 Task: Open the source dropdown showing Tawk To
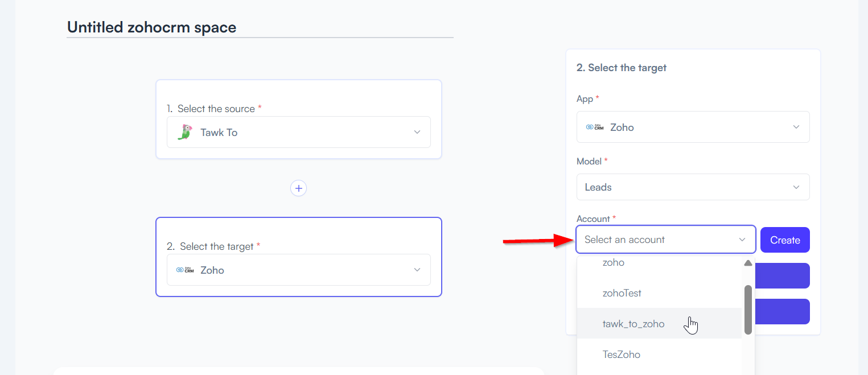coord(299,132)
